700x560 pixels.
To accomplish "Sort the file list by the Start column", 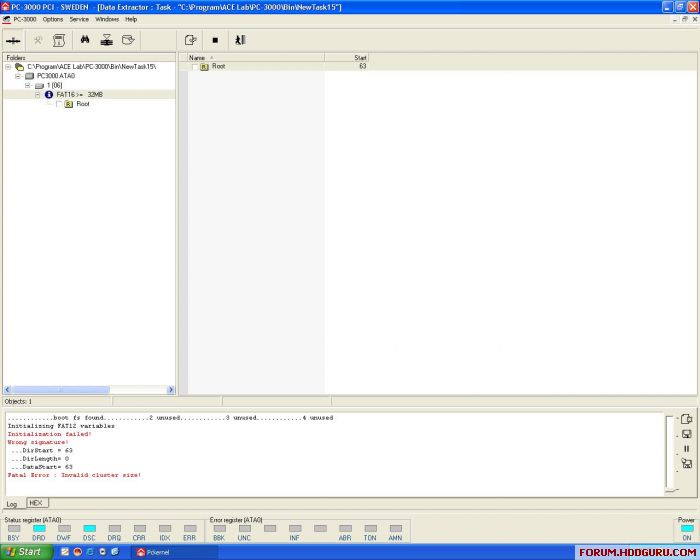I will tap(346, 58).
